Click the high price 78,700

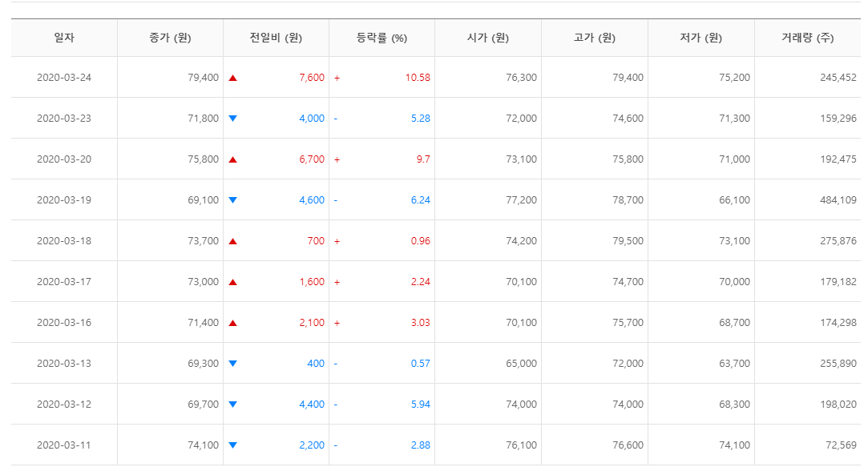pyautogui.click(x=628, y=200)
